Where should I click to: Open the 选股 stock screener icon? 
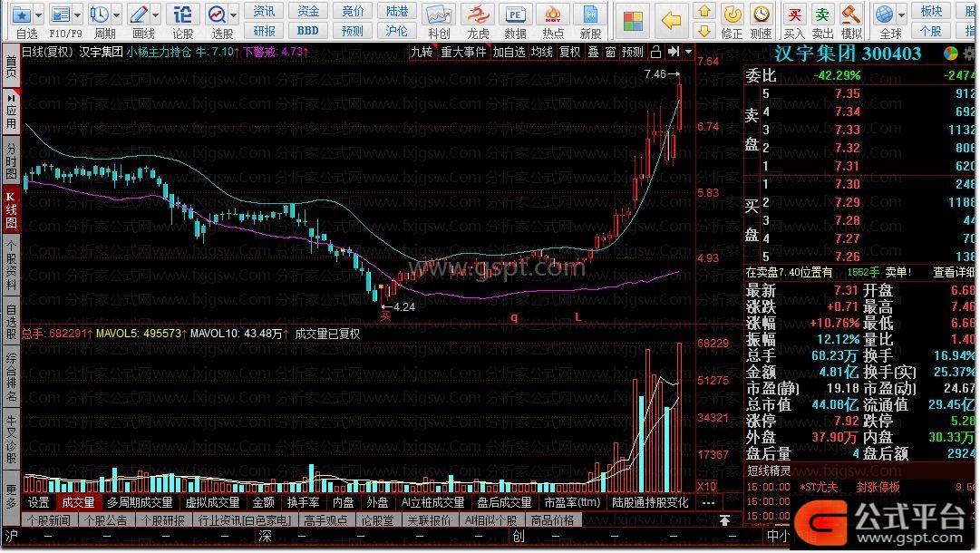pyautogui.click(x=217, y=15)
